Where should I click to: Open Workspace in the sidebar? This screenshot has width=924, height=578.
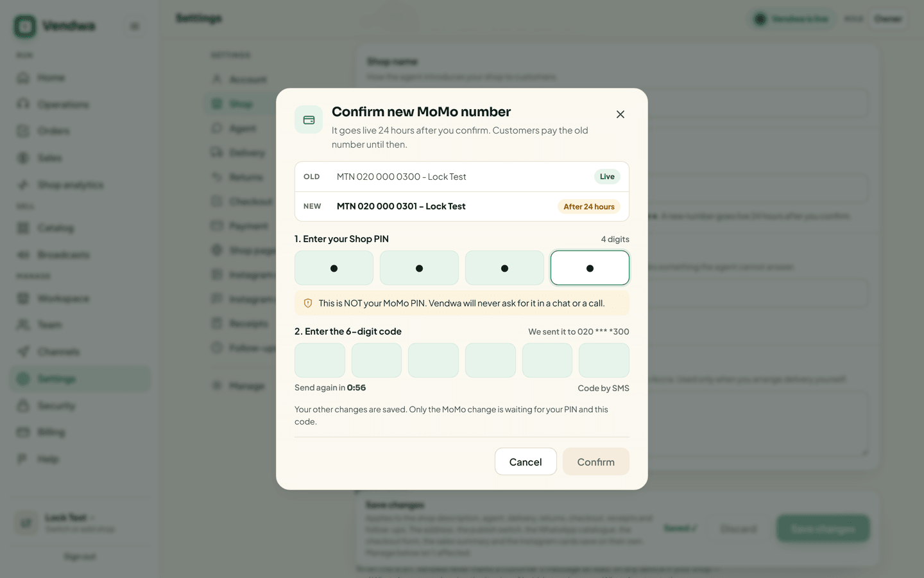click(80, 299)
